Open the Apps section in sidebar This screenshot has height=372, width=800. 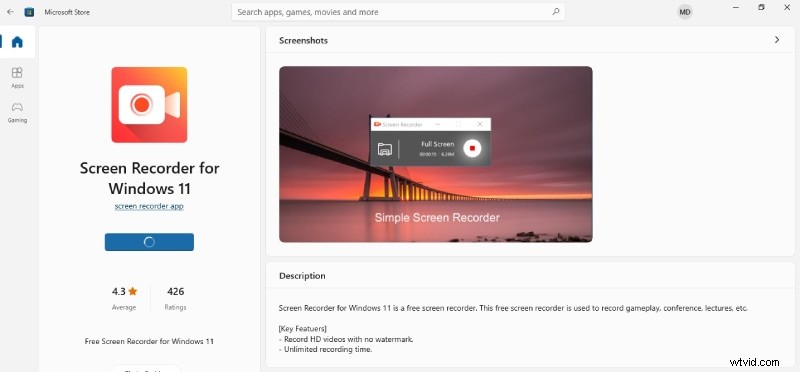pos(17,77)
